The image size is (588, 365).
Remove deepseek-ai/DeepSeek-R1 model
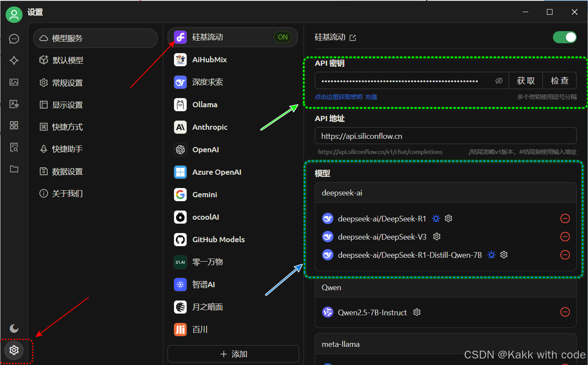(565, 218)
